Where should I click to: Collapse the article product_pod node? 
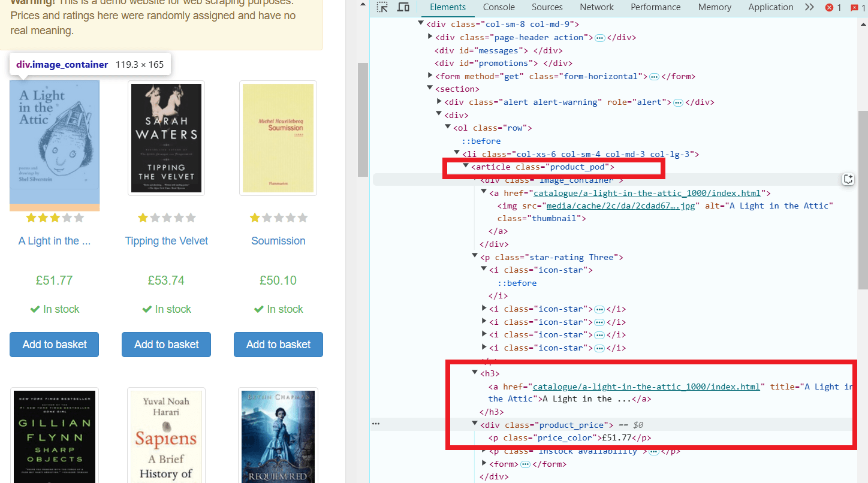tap(466, 166)
